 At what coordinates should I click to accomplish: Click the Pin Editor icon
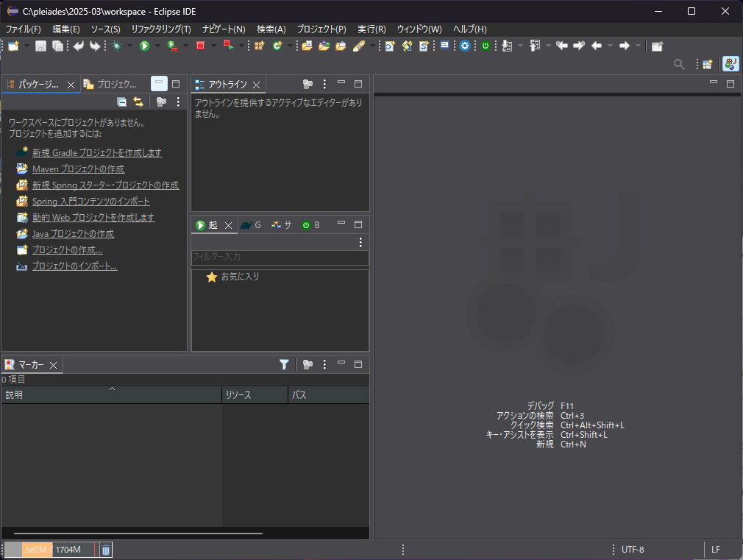point(657,46)
